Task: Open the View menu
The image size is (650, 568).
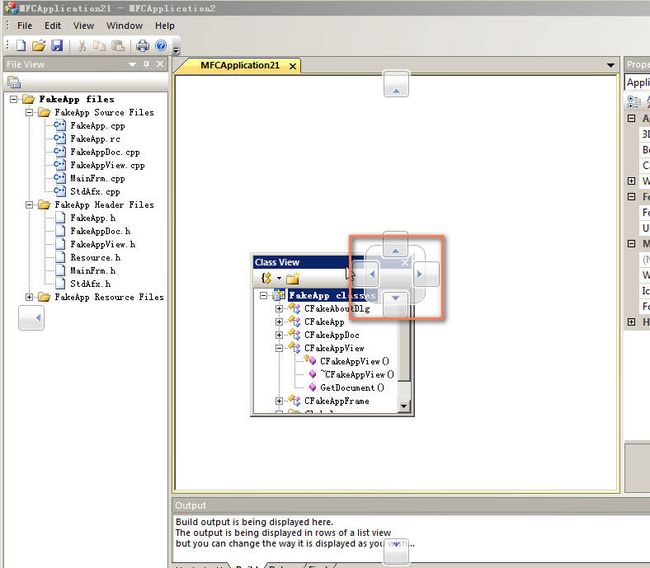Action: click(x=84, y=26)
